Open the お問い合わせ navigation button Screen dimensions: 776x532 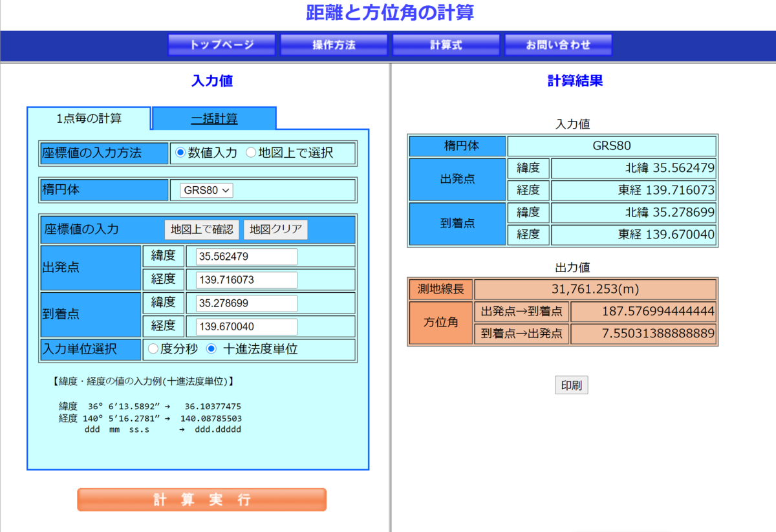[558, 45]
